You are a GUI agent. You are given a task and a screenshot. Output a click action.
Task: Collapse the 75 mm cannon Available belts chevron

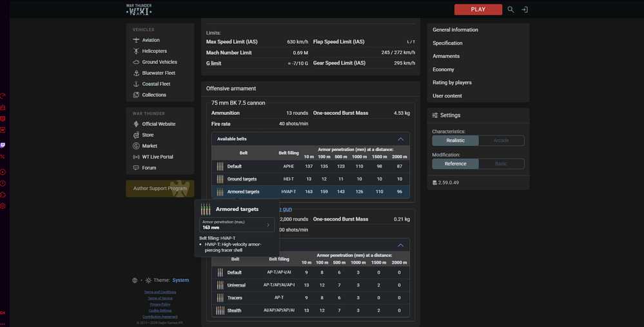click(x=400, y=139)
